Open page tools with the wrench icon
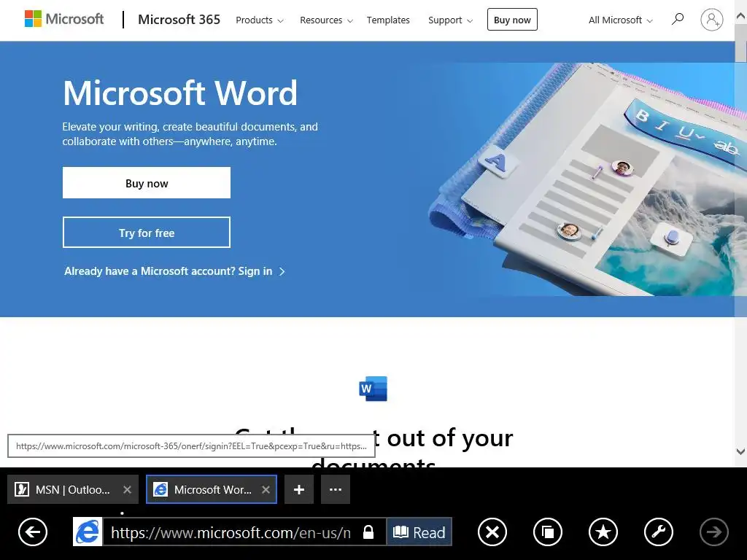The image size is (747, 560). click(x=659, y=532)
